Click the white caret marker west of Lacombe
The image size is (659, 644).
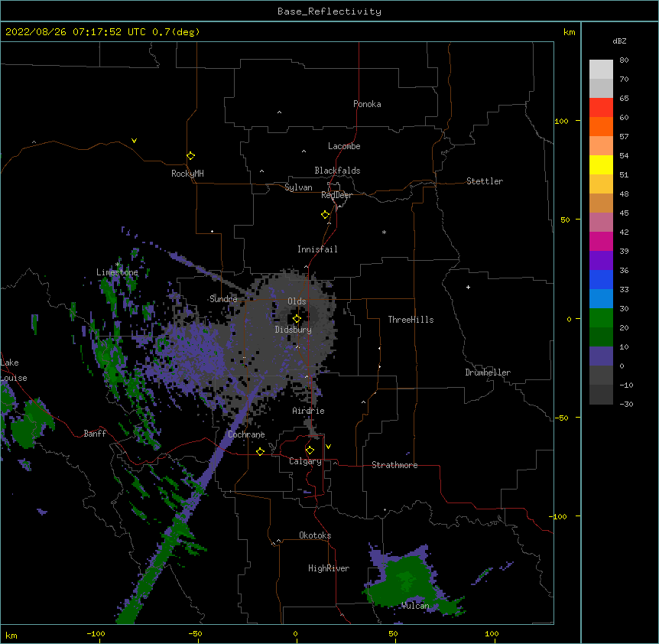click(x=304, y=151)
